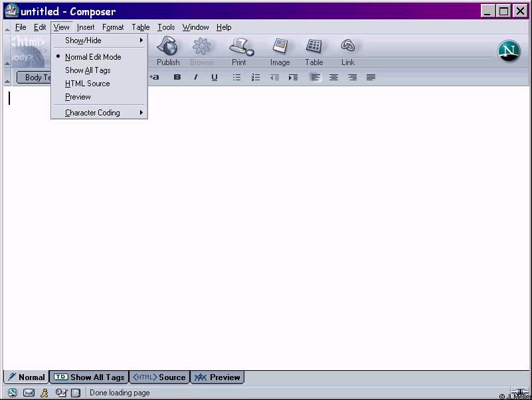The height and width of the screenshot is (400, 532).
Task: Insert a picture with the Image toolbar icon
Action: click(x=280, y=52)
